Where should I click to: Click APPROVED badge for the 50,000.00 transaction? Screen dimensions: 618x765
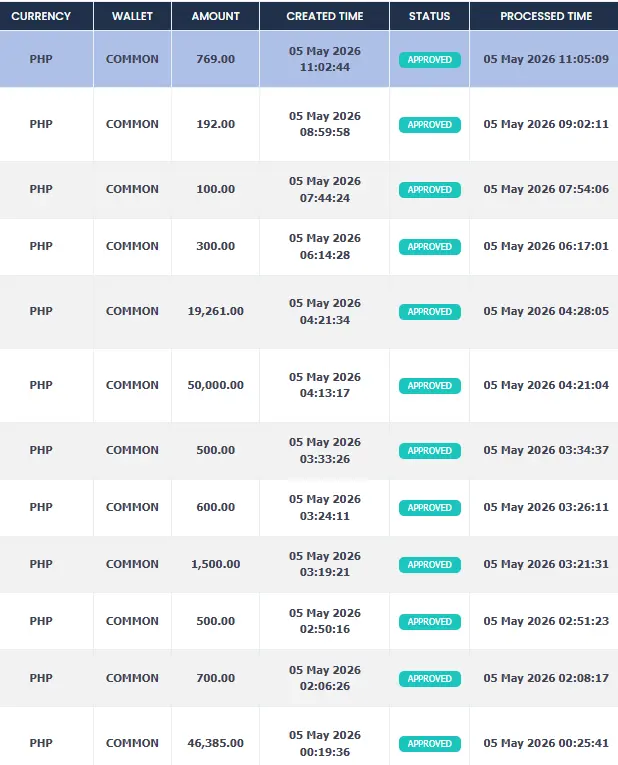(430, 385)
